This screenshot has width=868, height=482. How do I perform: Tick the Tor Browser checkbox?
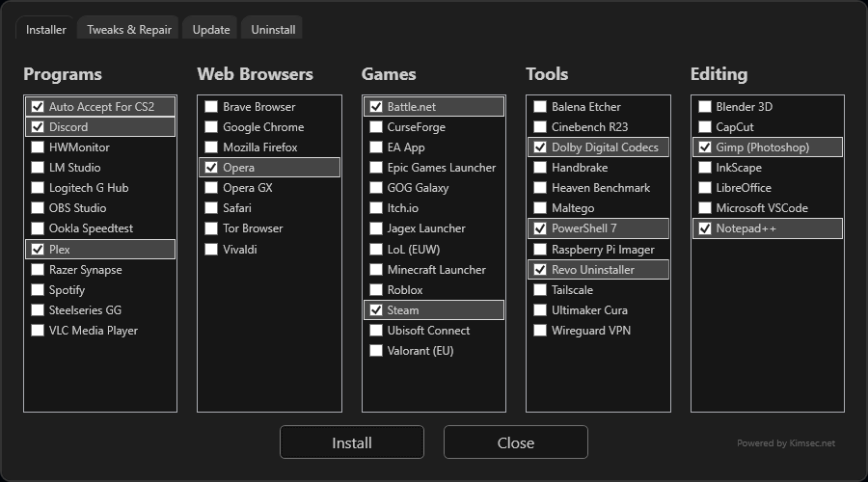tap(211, 228)
